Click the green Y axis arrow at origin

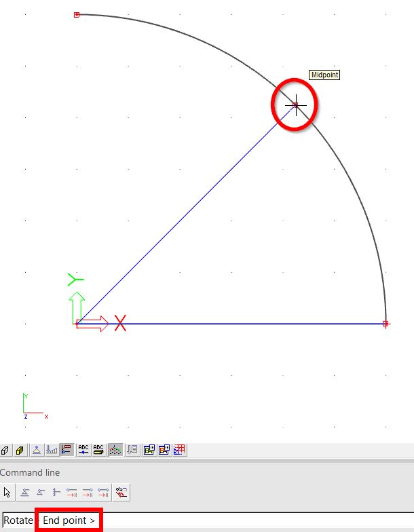pyautogui.click(x=77, y=307)
